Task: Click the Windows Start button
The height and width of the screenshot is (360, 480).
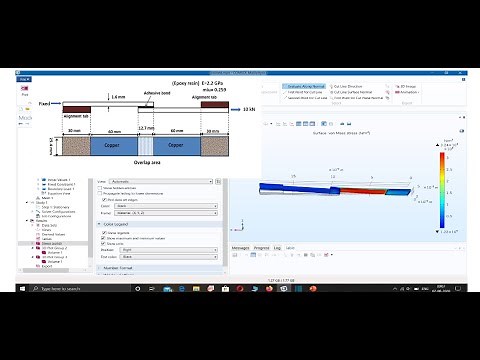Action: (22, 289)
